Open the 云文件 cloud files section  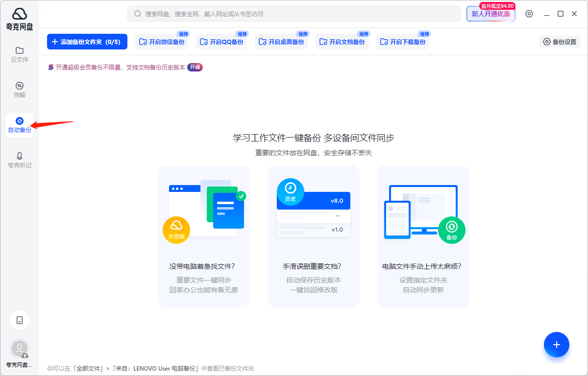pos(20,54)
